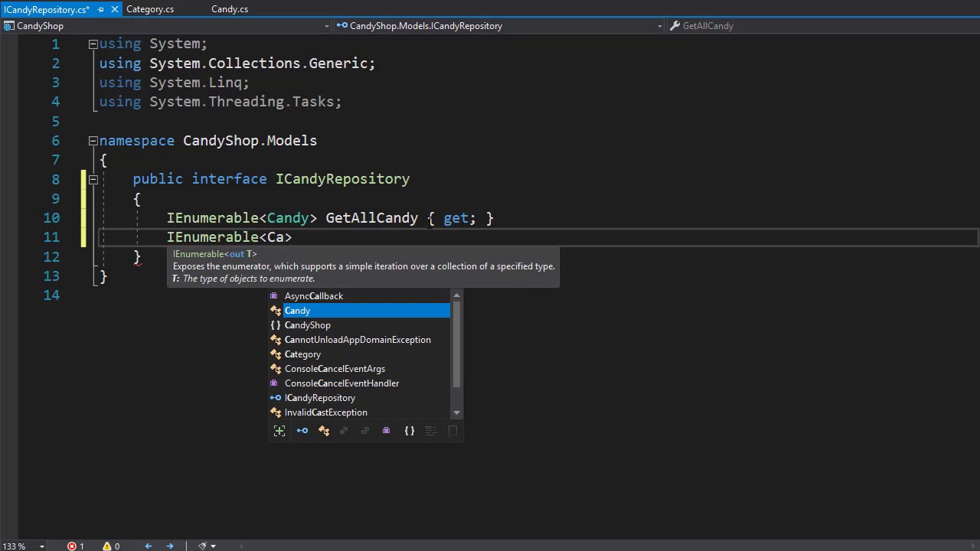Click the interface keyword on line 8
The height and width of the screenshot is (551, 980).
click(x=229, y=179)
